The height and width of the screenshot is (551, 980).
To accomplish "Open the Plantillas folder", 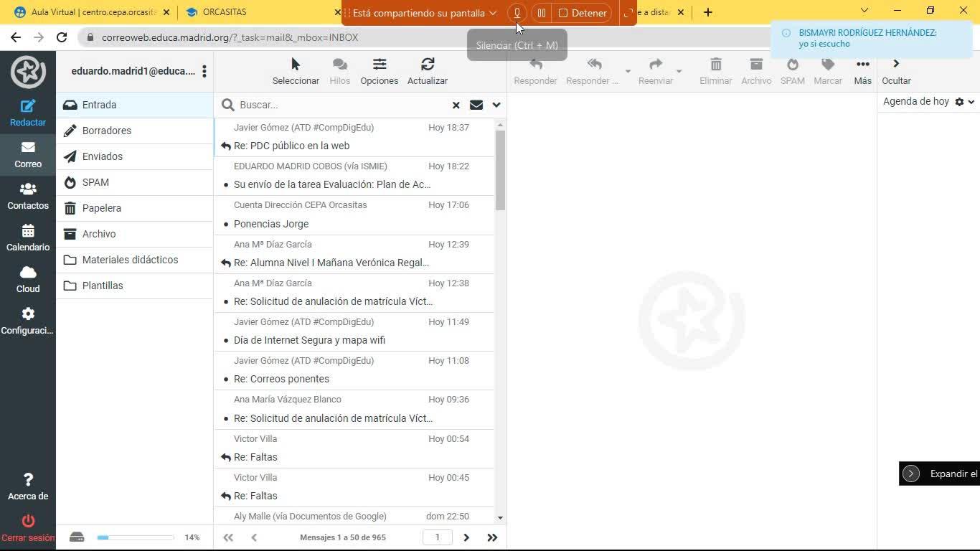I will coord(135,286).
